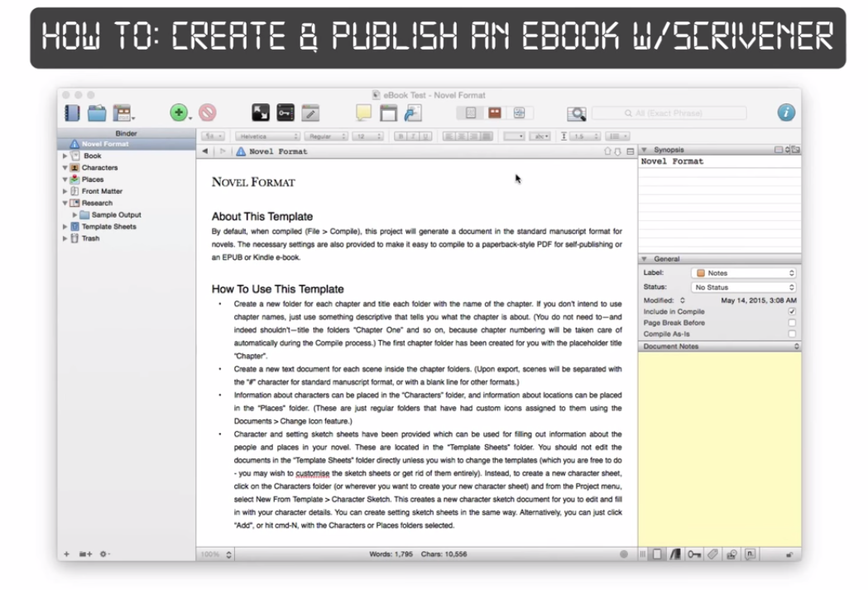Click the up arrow in editor header
Viewport: 868px width, 590px height.
(607, 151)
